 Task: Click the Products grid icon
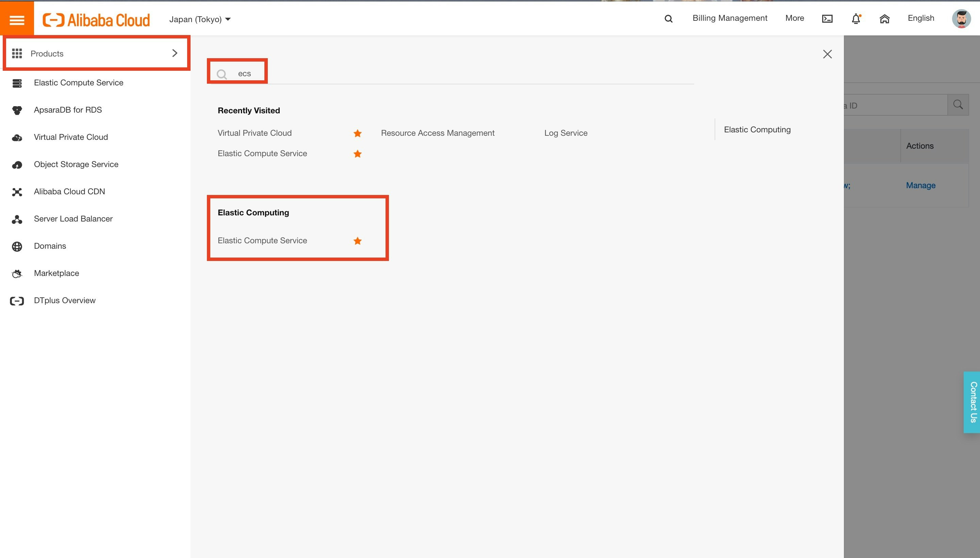pyautogui.click(x=17, y=53)
